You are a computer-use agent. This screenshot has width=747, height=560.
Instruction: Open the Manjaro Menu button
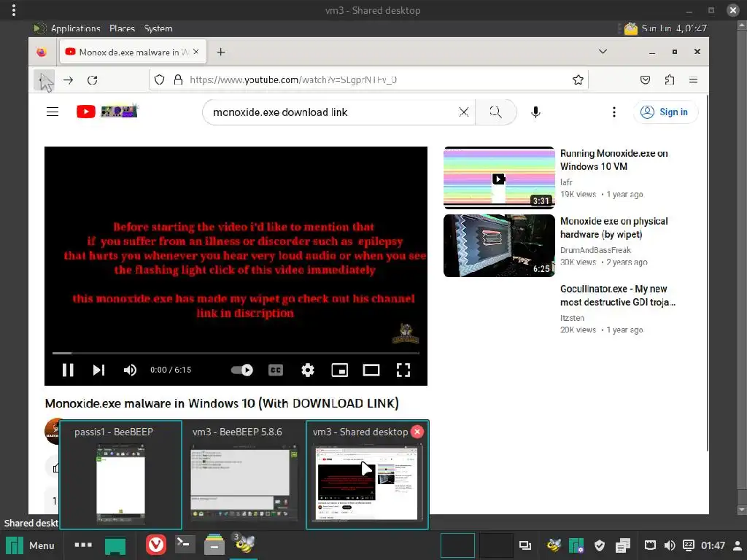29,545
